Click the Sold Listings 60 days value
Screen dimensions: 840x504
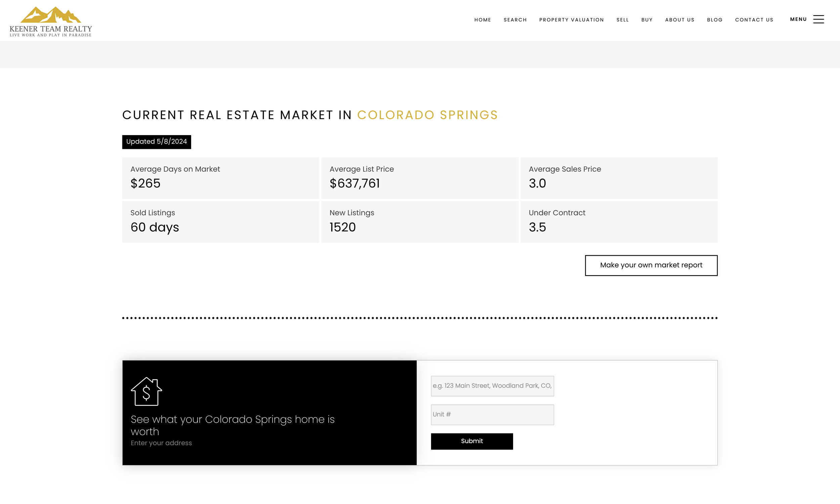[x=155, y=227]
